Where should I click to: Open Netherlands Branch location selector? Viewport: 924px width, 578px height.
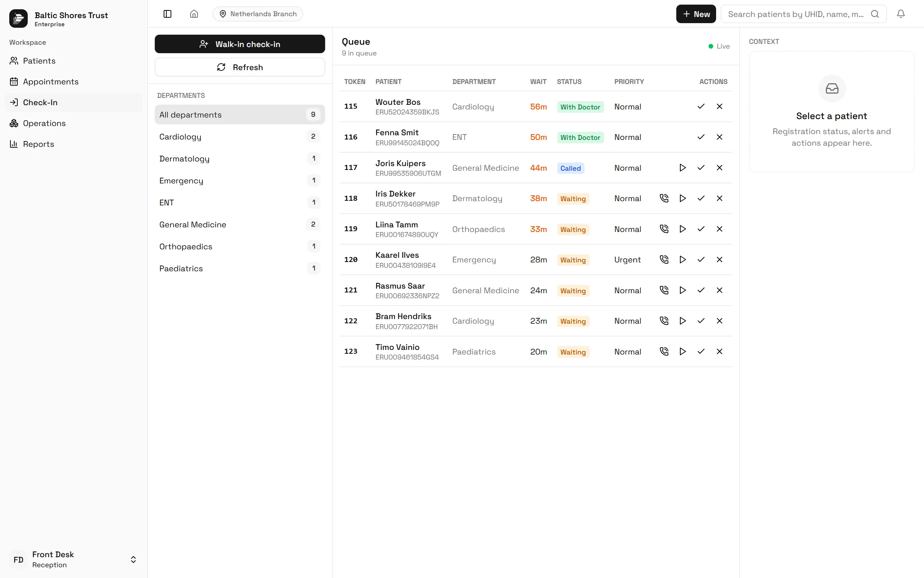(258, 14)
